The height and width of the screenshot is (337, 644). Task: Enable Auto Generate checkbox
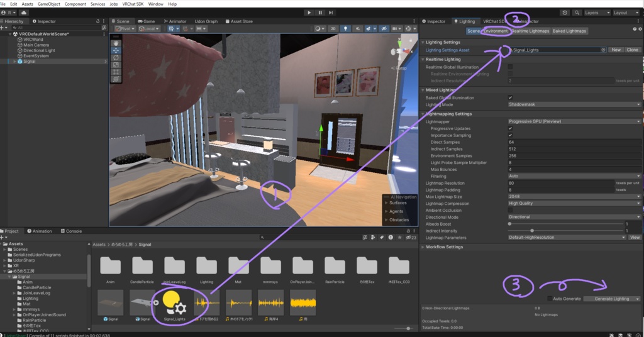tap(550, 299)
